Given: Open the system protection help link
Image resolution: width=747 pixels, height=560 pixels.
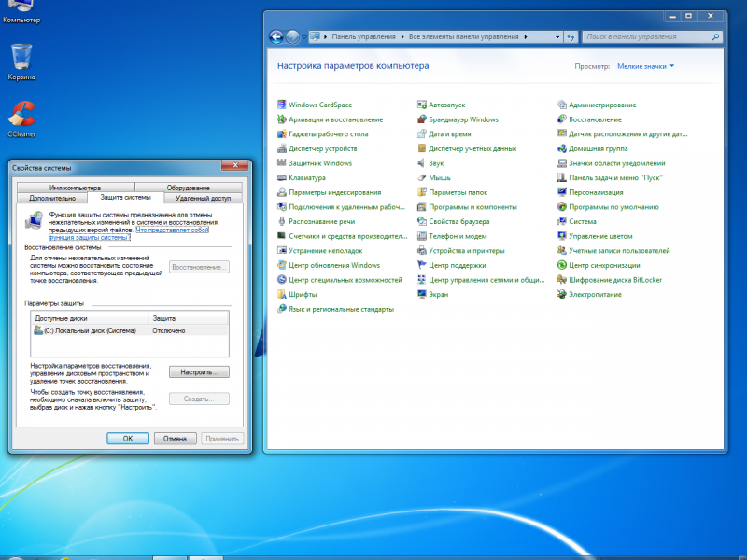Looking at the screenshot, I should pyautogui.click(x=129, y=234).
